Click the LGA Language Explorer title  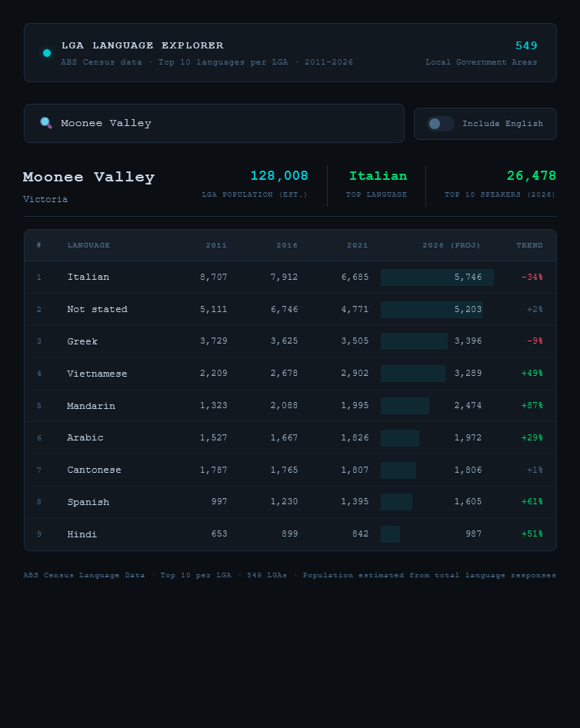point(142,45)
